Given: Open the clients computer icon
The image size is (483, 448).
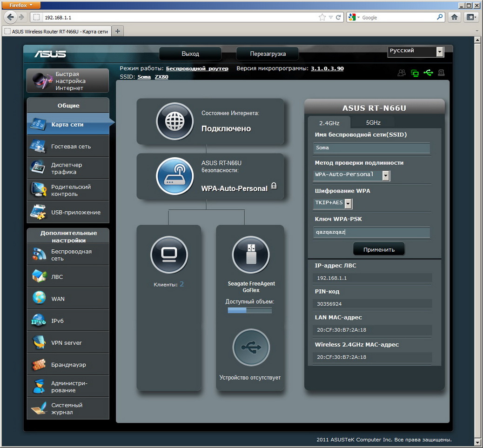Looking at the screenshot, I should (x=169, y=254).
